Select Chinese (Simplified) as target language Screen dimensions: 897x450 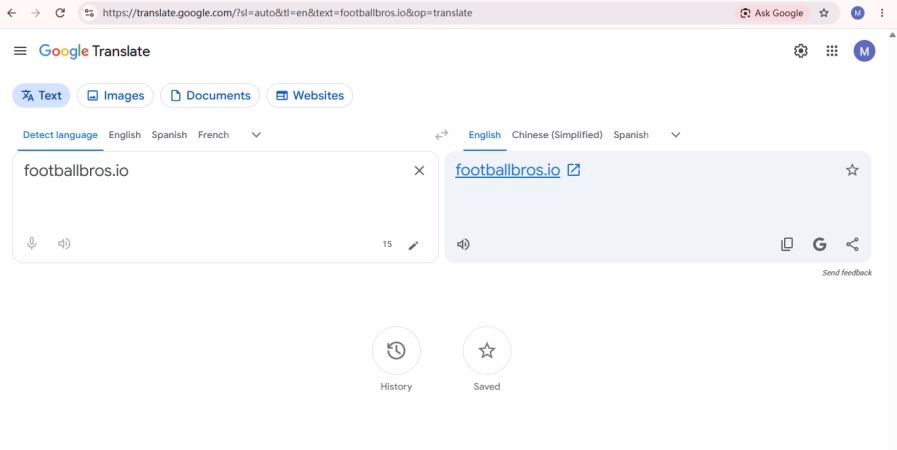pos(557,135)
